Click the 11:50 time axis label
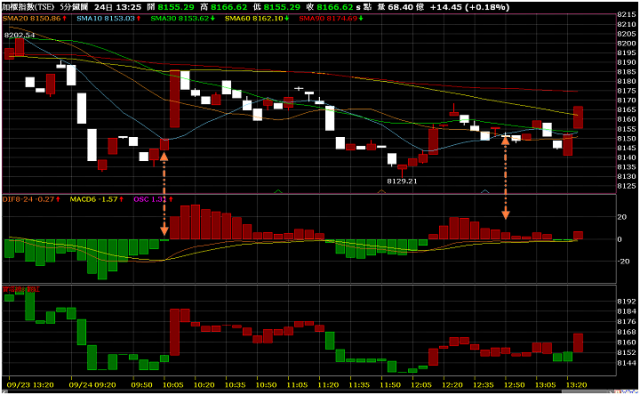 click(390, 385)
